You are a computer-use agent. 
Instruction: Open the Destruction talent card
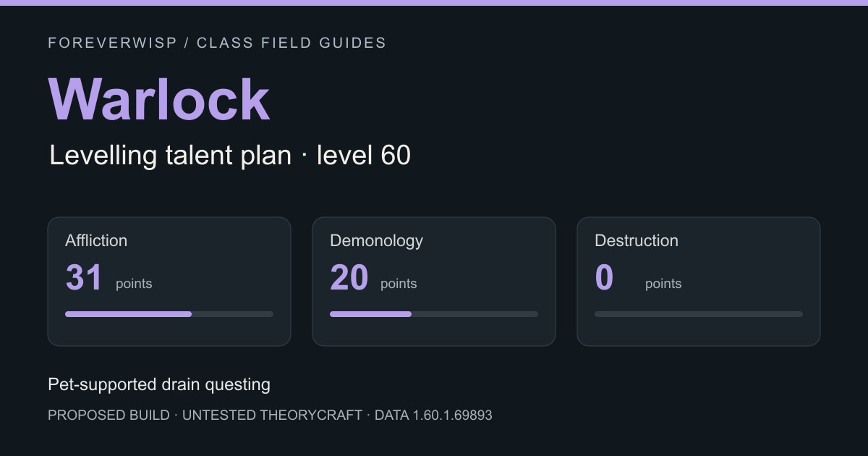pyautogui.click(x=699, y=282)
